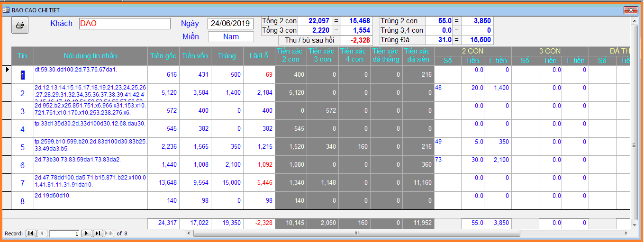Screen dimensions: 644x242
Task: Click the Nội dung tin nhắn column header
Action: [91, 56]
